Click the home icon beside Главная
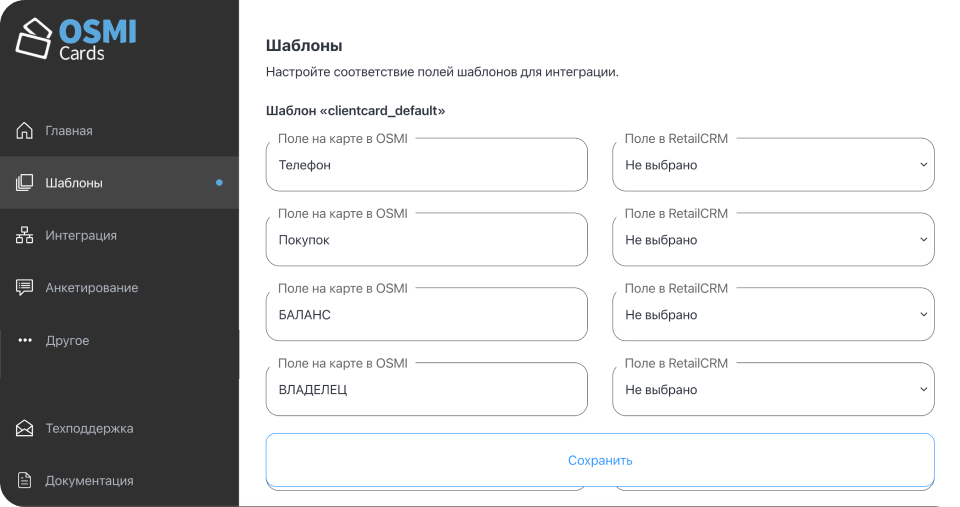This screenshot has height=507, width=960. point(25,131)
